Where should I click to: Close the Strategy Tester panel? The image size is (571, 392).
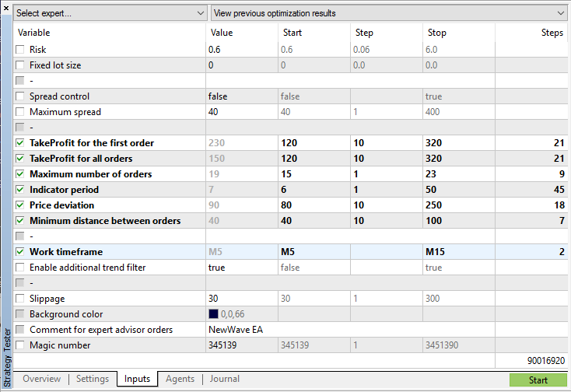5,8
